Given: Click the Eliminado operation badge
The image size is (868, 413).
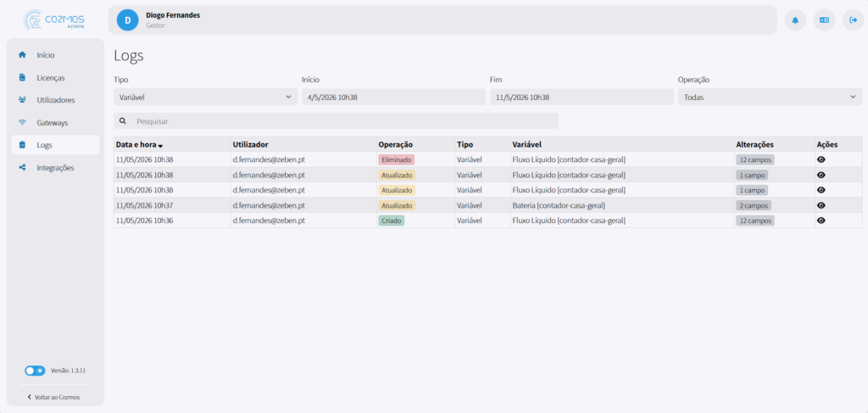Looking at the screenshot, I should tap(397, 159).
